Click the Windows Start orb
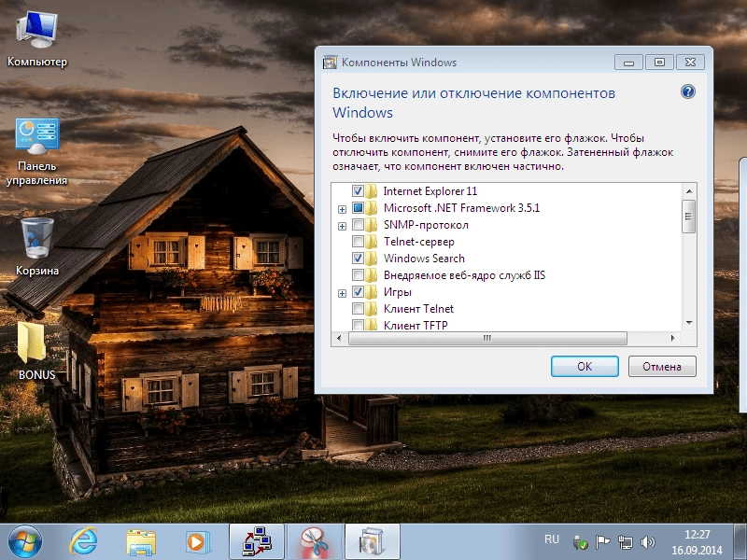 coord(25,542)
